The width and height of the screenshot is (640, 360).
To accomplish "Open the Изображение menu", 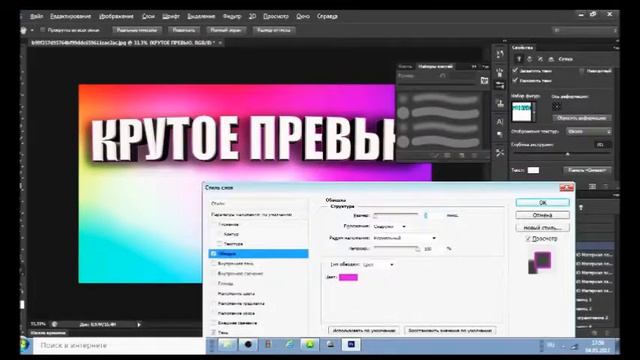I will 116,16.
